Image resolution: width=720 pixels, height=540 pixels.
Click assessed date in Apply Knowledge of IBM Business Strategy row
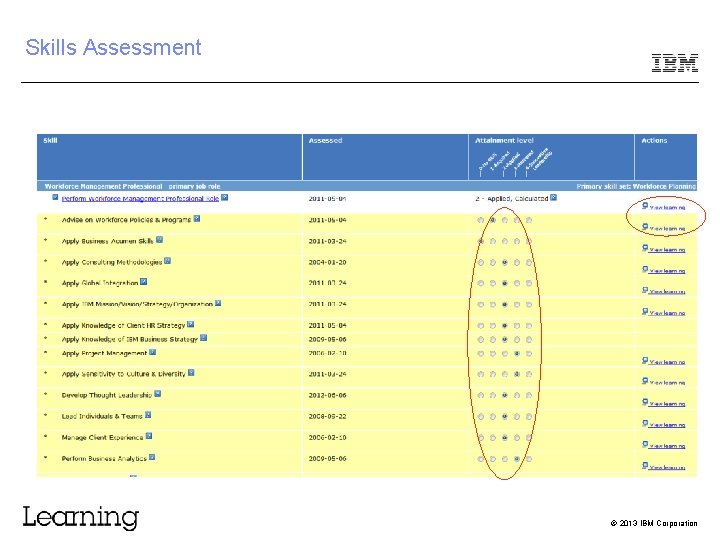[x=327, y=339]
